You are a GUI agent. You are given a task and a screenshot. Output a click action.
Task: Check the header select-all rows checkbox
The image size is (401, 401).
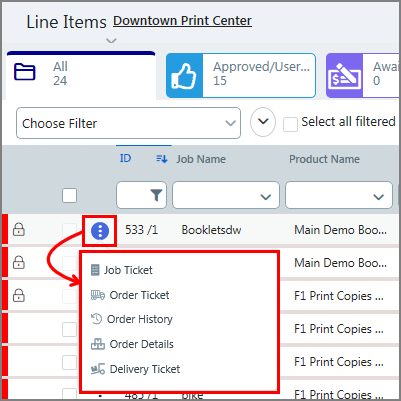(69, 195)
